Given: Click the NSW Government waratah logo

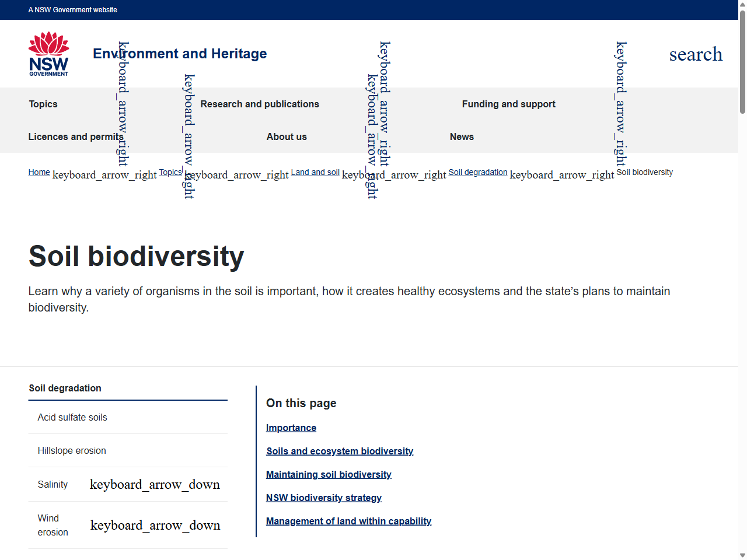Looking at the screenshot, I should tap(48, 53).
